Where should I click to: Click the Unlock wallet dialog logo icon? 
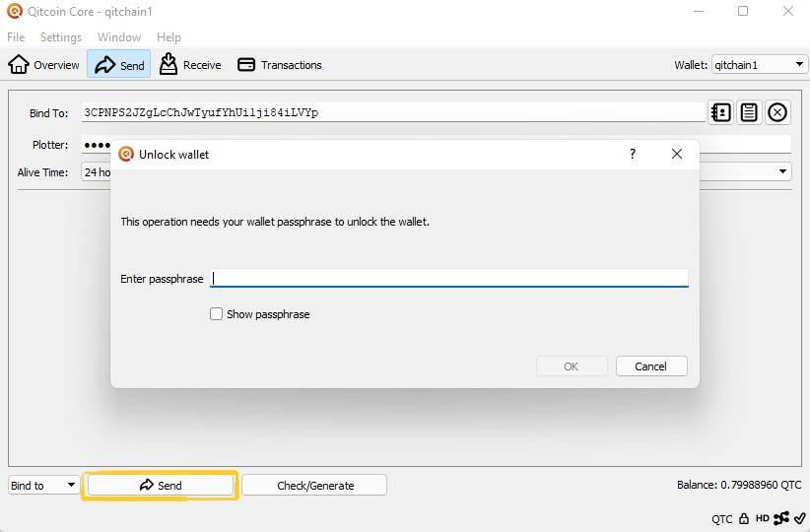click(126, 154)
